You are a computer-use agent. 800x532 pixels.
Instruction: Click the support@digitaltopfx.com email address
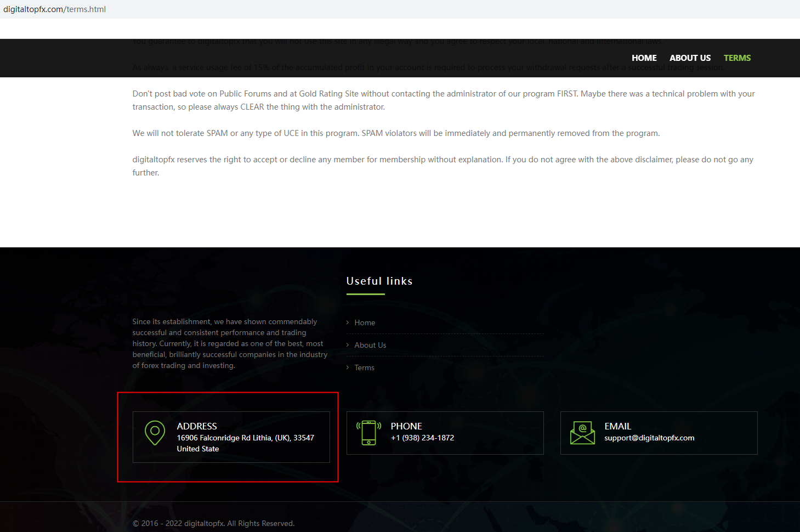pyautogui.click(x=649, y=438)
